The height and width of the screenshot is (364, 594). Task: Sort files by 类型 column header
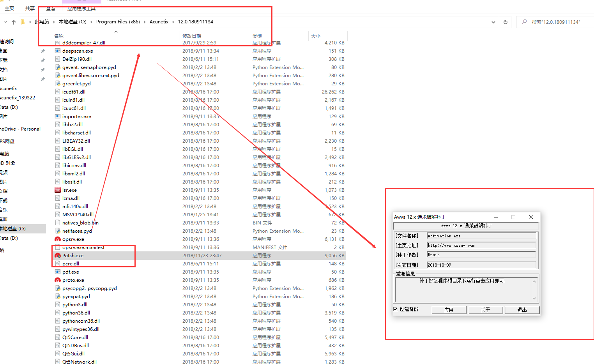[x=257, y=36]
